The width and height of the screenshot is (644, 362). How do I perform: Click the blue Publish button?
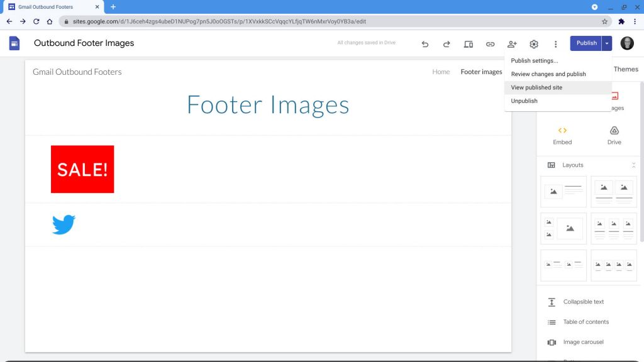pyautogui.click(x=587, y=43)
